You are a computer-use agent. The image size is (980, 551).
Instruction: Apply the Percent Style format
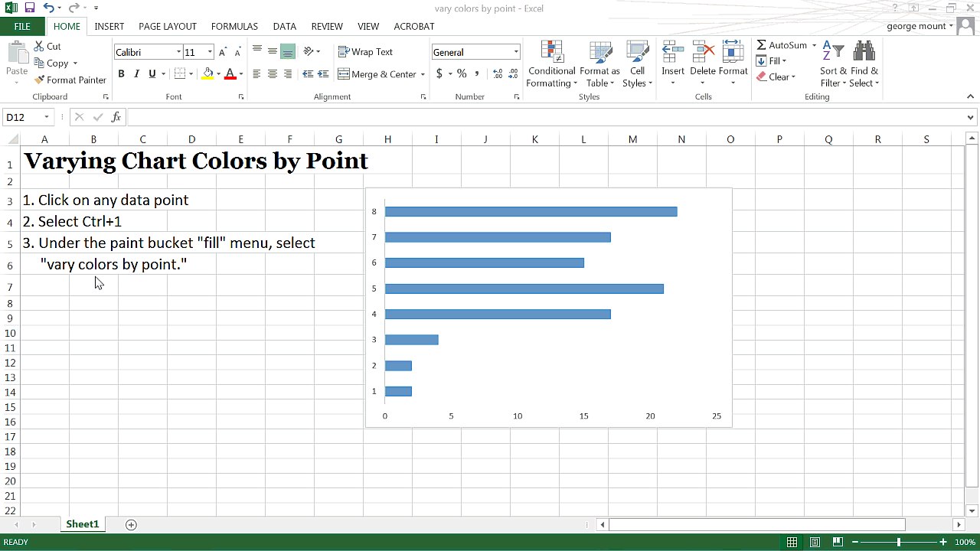coord(460,74)
